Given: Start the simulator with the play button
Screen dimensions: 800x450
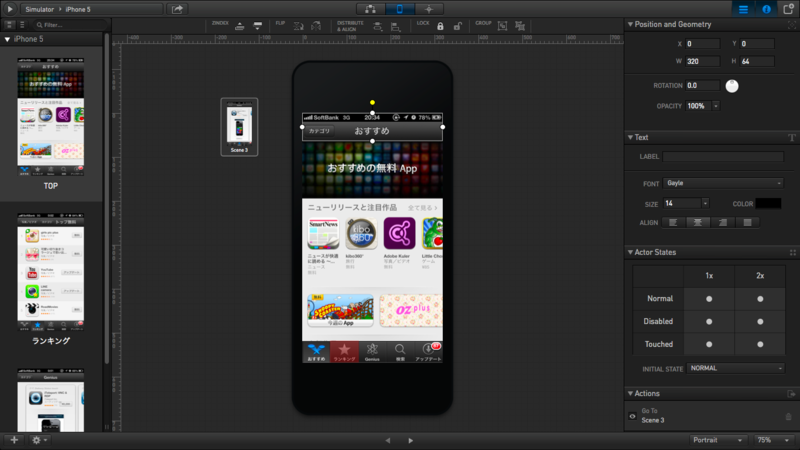Looking at the screenshot, I should coord(10,9).
